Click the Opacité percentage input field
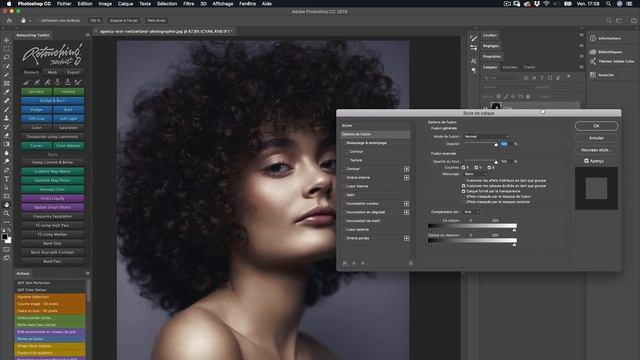Image resolution: width=640 pixels, height=360 pixels. click(x=505, y=144)
